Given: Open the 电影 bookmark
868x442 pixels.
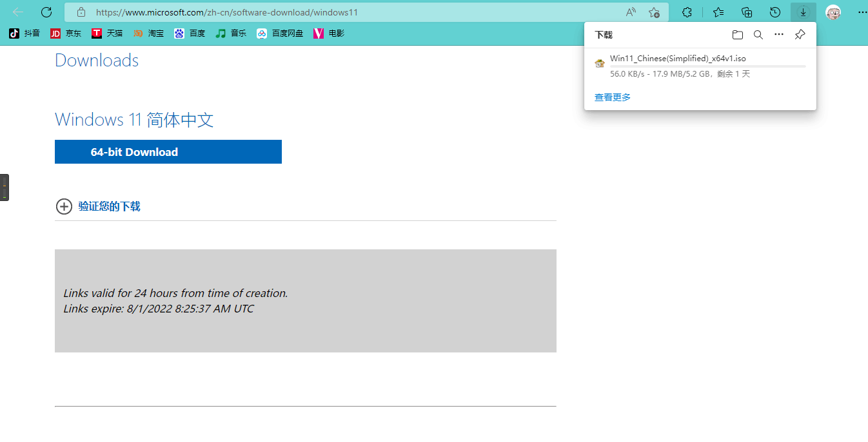Looking at the screenshot, I should pyautogui.click(x=329, y=33).
